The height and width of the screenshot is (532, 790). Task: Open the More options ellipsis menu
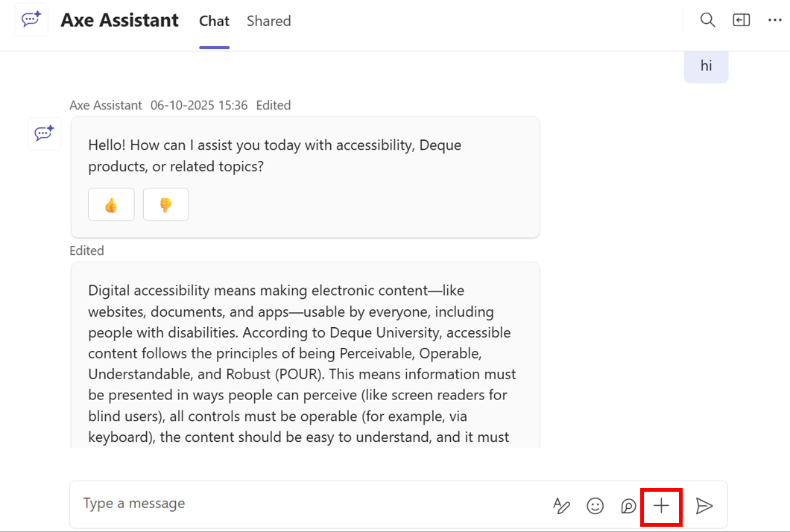click(x=774, y=20)
